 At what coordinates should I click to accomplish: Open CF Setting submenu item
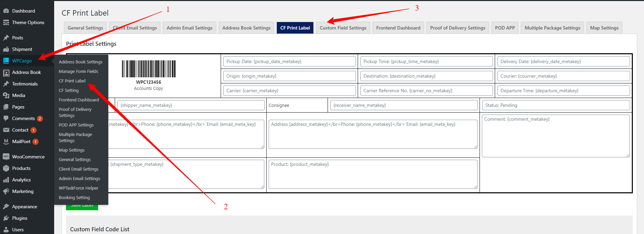point(69,90)
